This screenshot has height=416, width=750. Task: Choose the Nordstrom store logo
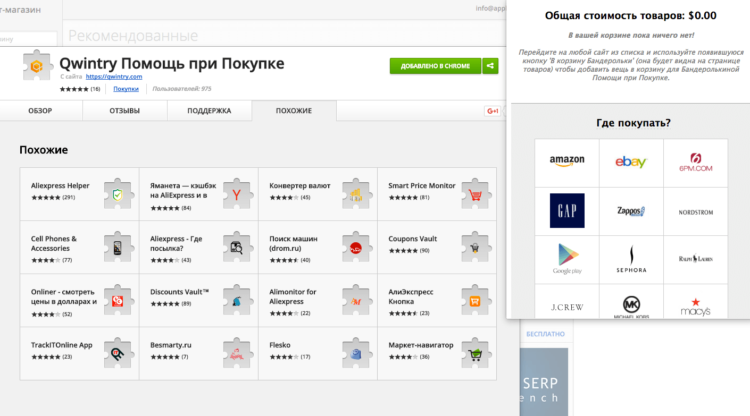[x=695, y=212]
